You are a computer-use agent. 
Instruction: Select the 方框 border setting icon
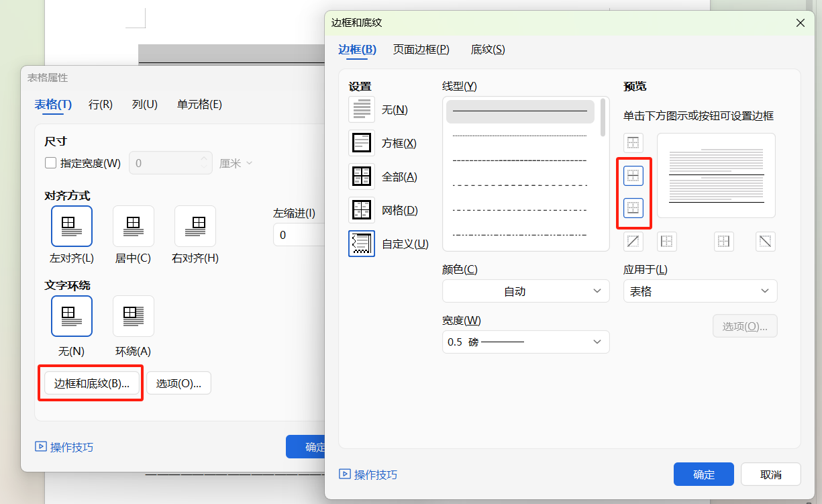pos(361,142)
